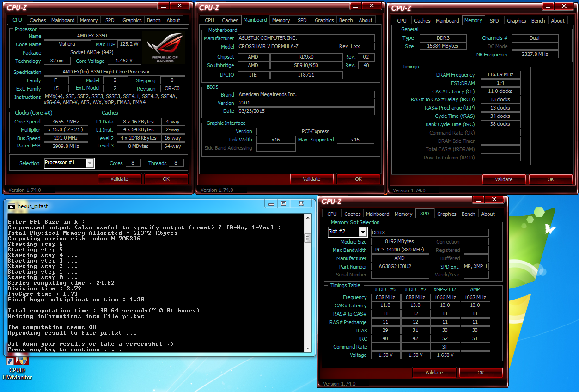Switch to Caches tab in CPU window
This screenshot has height=392, width=579.
pyautogui.click(x=38, y=20)
